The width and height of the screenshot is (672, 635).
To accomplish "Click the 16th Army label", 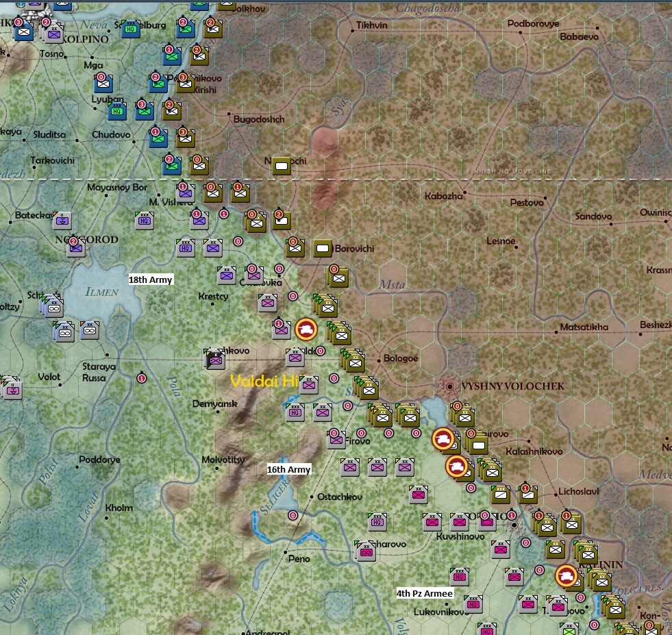I will (x=288, y=469).
